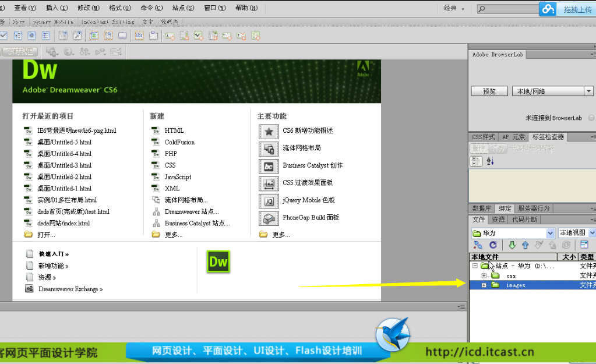The height and width of the screenshot is (364, 596).
Task: Insert a label (abc) form element
Action: (139, 36)
